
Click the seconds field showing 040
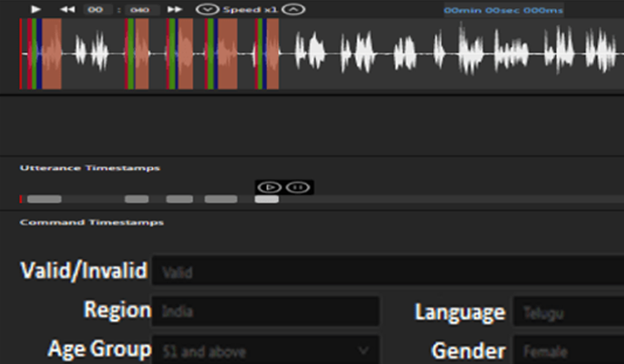tap(139, 10)
